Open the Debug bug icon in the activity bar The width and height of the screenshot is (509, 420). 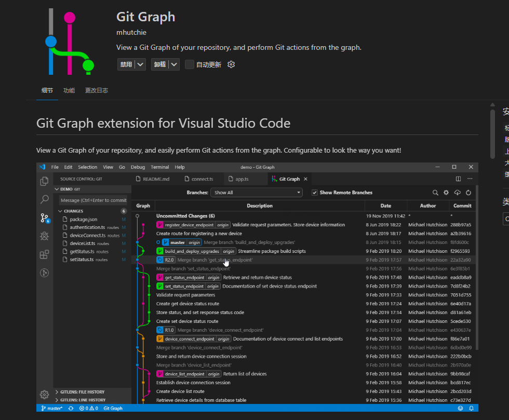pyautogui.click(x=45, y=236)
